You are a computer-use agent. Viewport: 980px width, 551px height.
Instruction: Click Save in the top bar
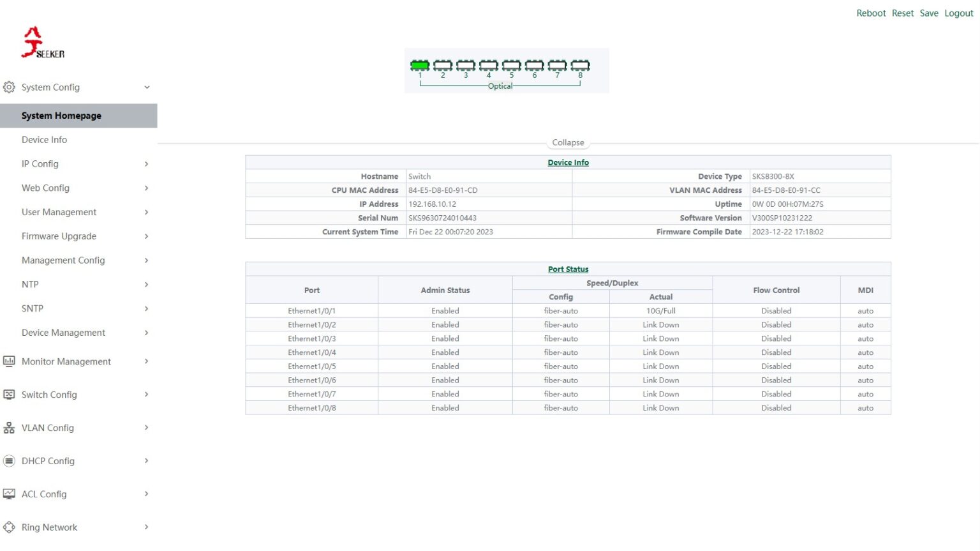click(929, 13)
